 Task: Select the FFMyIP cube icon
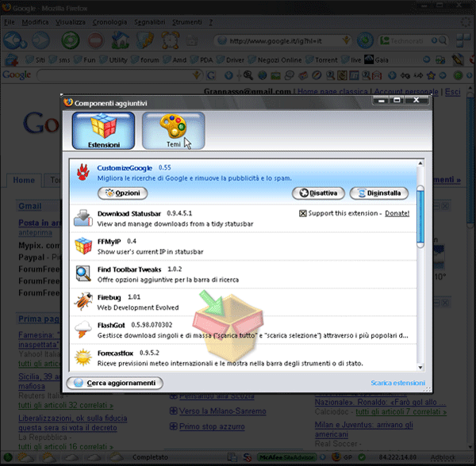(x=83, y=246)
